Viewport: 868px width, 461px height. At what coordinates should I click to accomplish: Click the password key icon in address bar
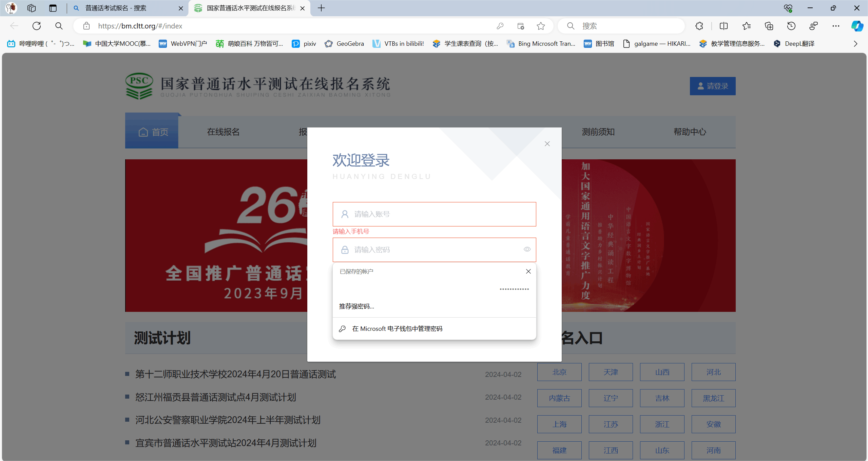500,26
